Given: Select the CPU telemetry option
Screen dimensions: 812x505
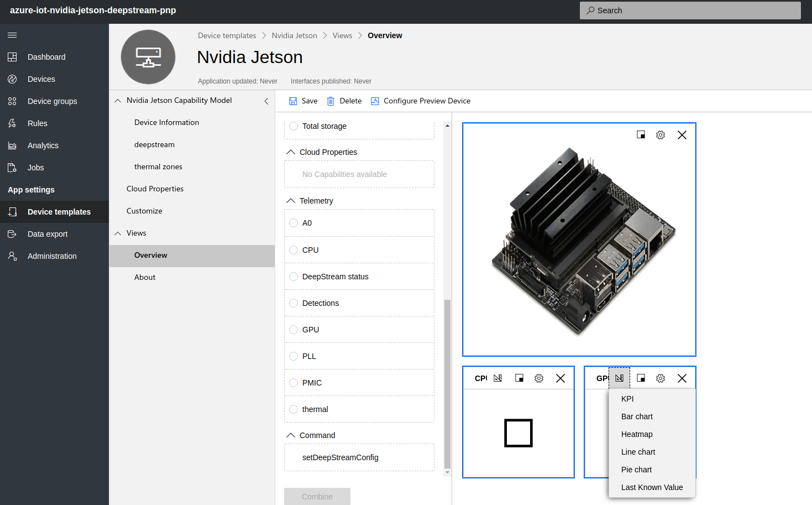Looking at the screenshot, I should pyautogui.click(x=294, y=250).
